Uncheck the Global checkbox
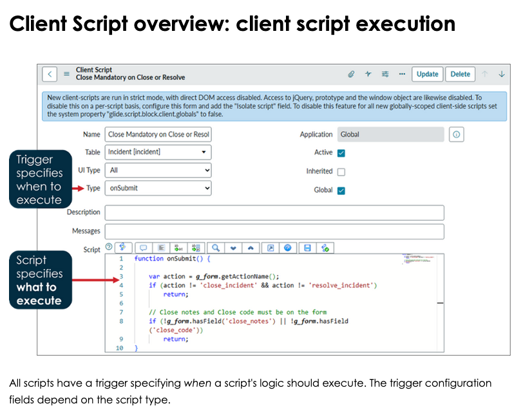This screenshot has width=532, height=415. pyautogui.click(x=341, y=190)
